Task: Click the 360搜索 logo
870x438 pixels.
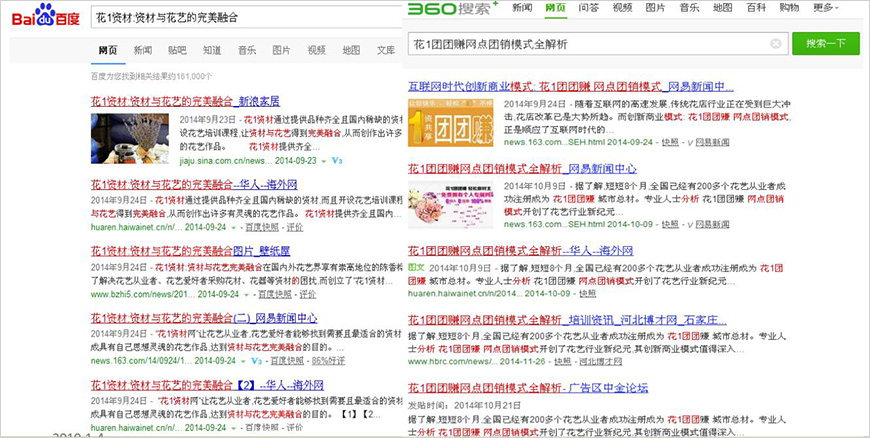Action: [446, 9]
